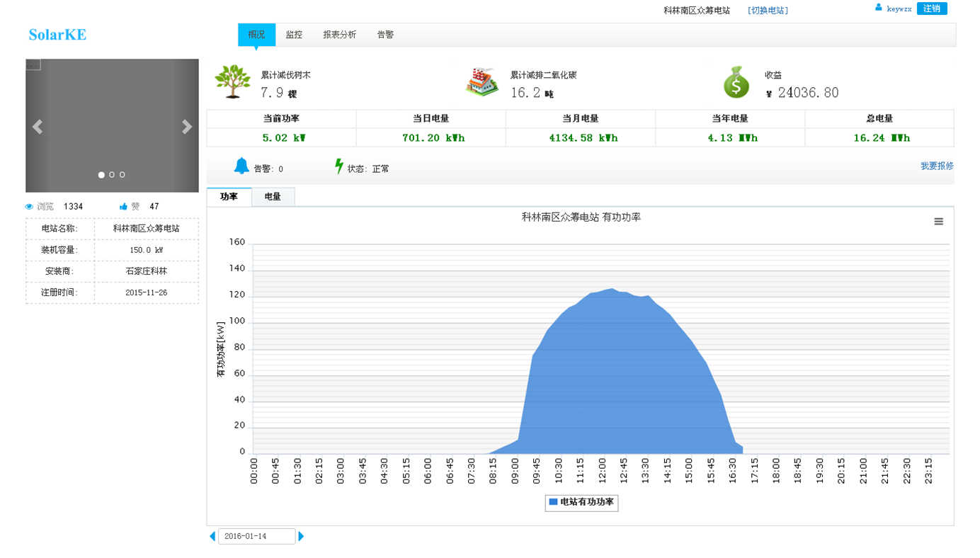Select the third carousel dot indicator

[x=122, y=175]
